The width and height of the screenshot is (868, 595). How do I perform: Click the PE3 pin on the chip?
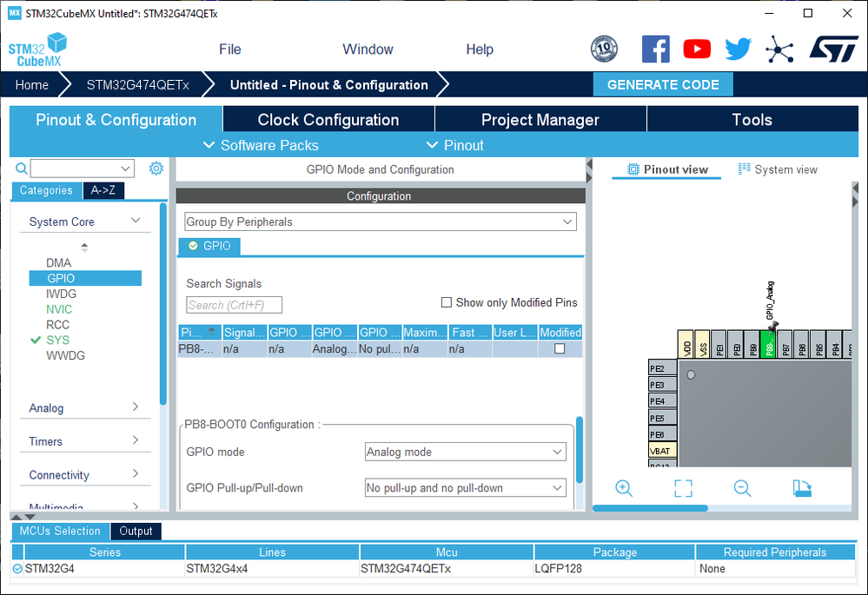662,384
